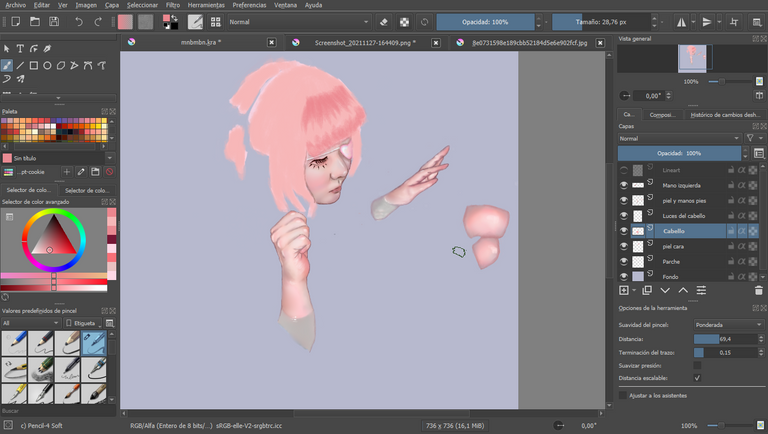
Task: Redo the last action
Action: click(98, 22)
